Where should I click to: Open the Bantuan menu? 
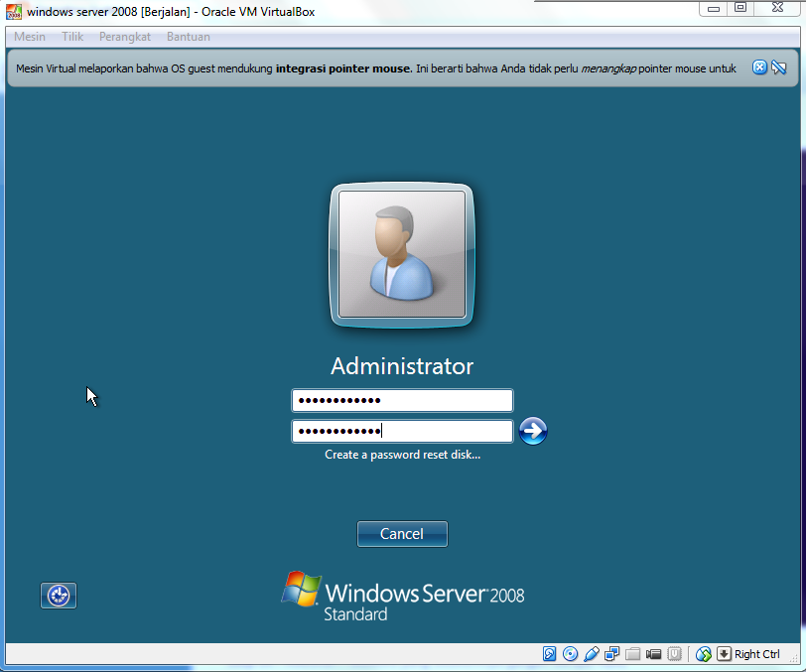tap(189, 37)
